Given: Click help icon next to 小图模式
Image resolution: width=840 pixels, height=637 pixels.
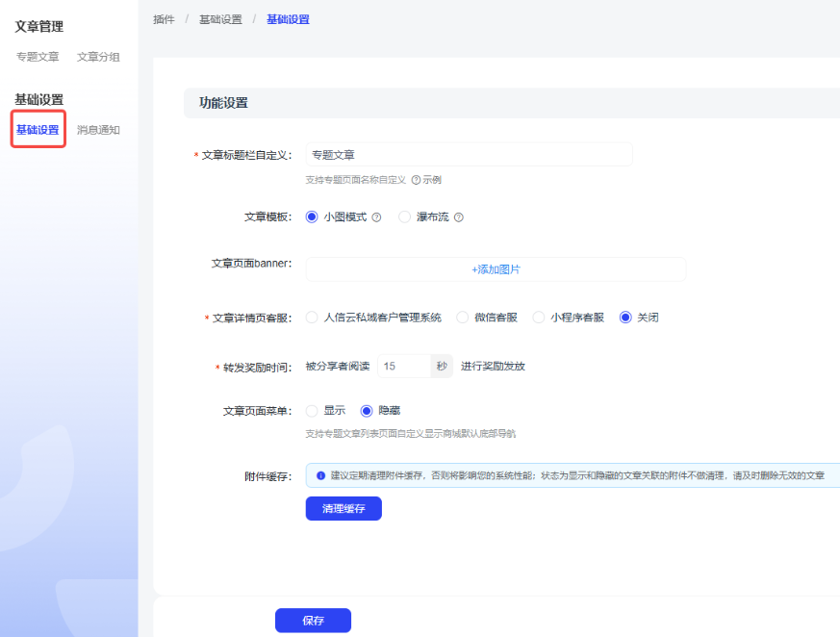Looking at the screenshot, I should tap(376, 217).
